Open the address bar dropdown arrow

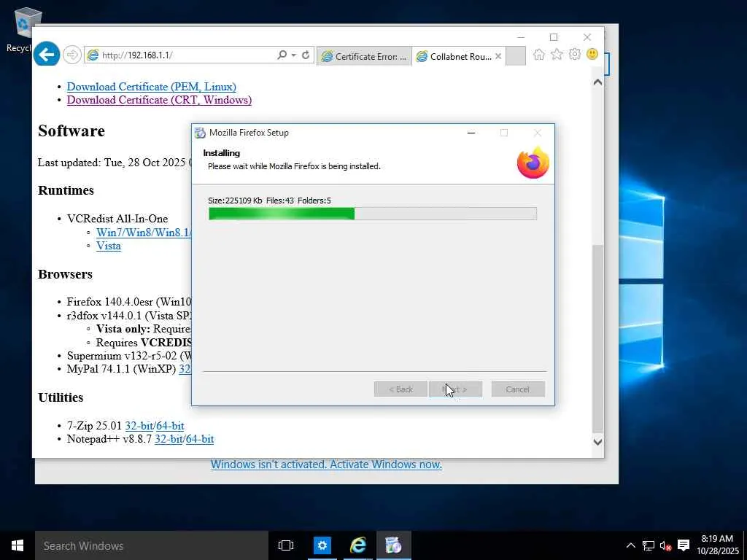[x=293, y=55]
